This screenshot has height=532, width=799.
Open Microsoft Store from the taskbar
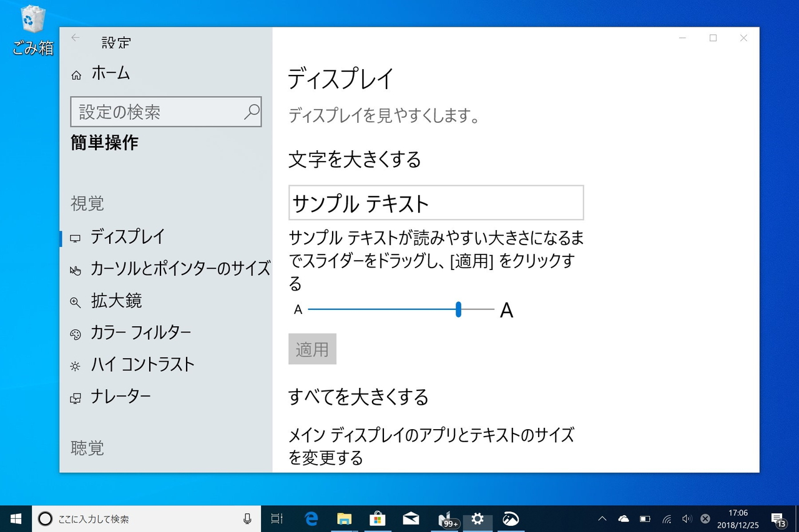tap(377, 518)
